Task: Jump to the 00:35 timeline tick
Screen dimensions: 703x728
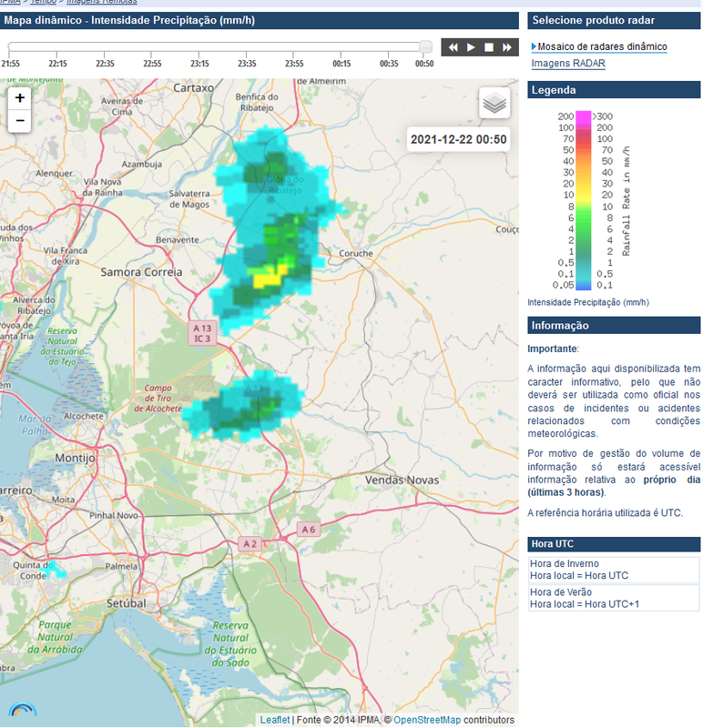Action: tap(389, 64)
